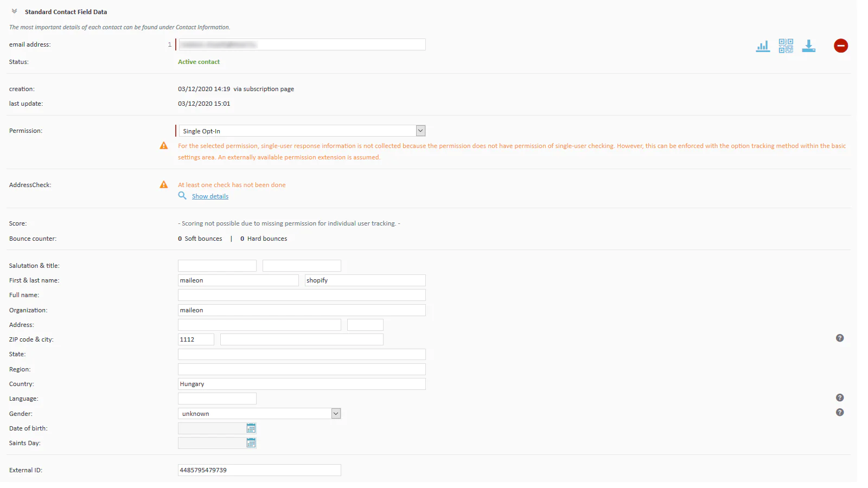868x488 pixels.
Task: Collapse the Standard Contact Field Data section
Action: [x=15, y=11]
